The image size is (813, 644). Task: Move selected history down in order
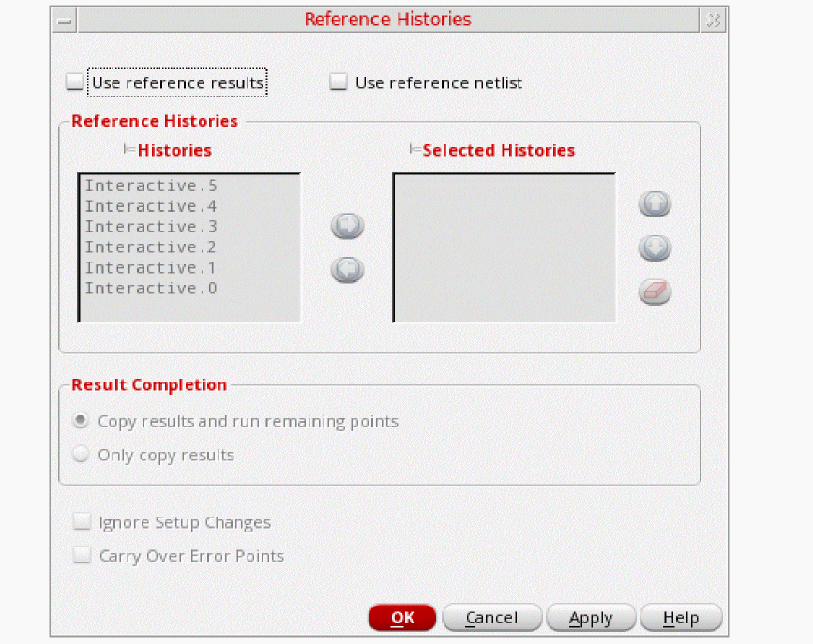[x=655, y=247]
